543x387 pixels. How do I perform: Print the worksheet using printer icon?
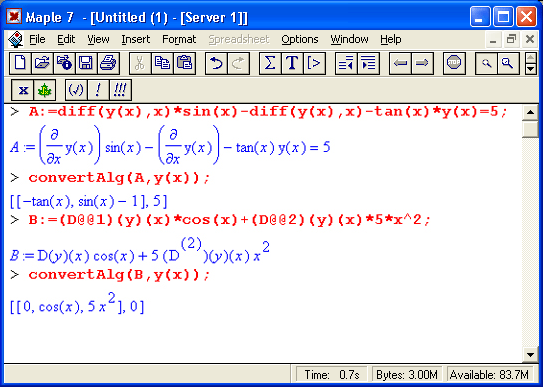point(108,63)
